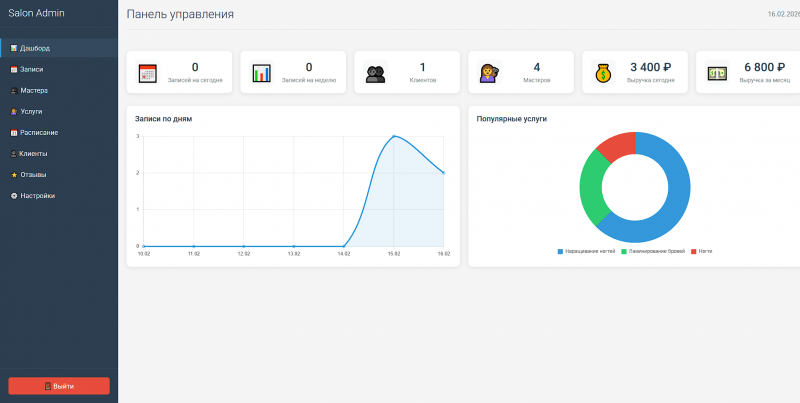
Task: Click the bar chart icon for weekly bookings
Action: (262, 73)
